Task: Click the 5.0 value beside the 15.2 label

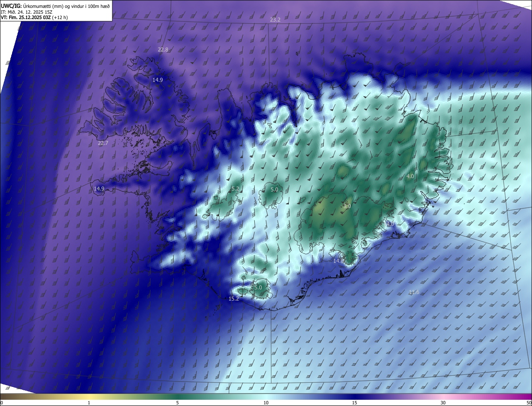Action: point(258,288)
